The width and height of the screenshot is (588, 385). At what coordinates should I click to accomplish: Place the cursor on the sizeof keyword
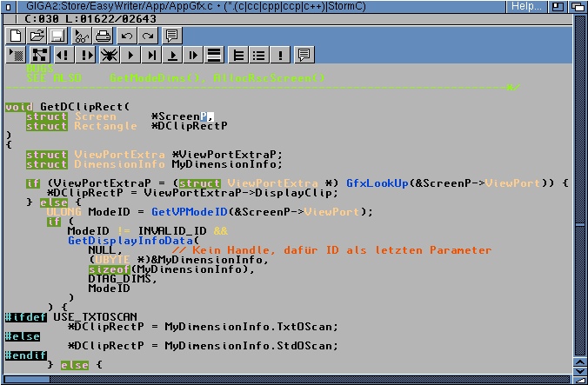[109, 269]
